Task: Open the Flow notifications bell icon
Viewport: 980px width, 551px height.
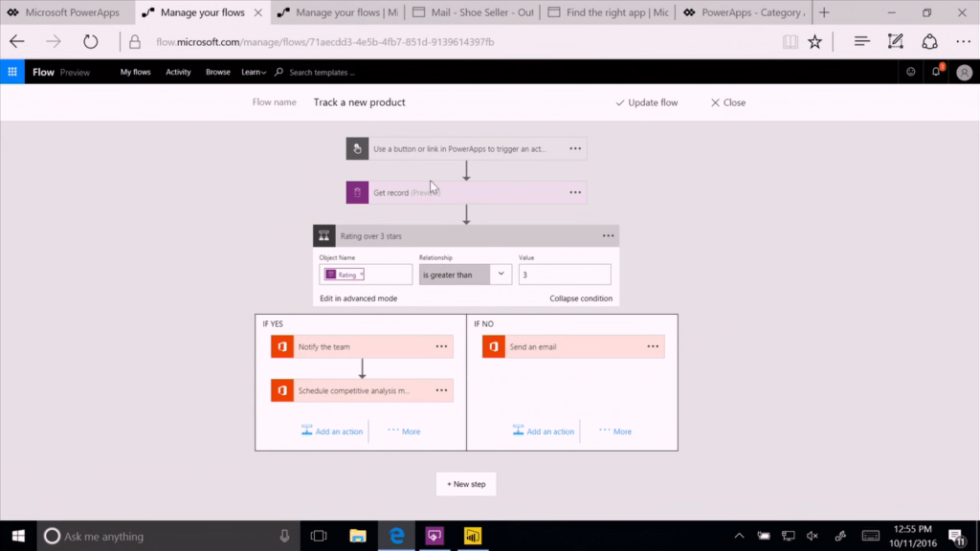Action: [936, 72]
